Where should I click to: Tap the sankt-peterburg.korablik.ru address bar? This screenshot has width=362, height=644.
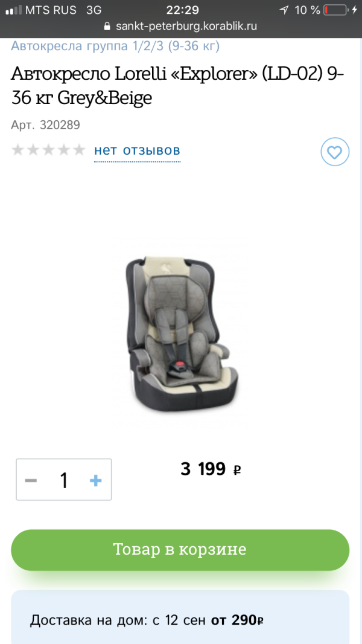point(181,27)
